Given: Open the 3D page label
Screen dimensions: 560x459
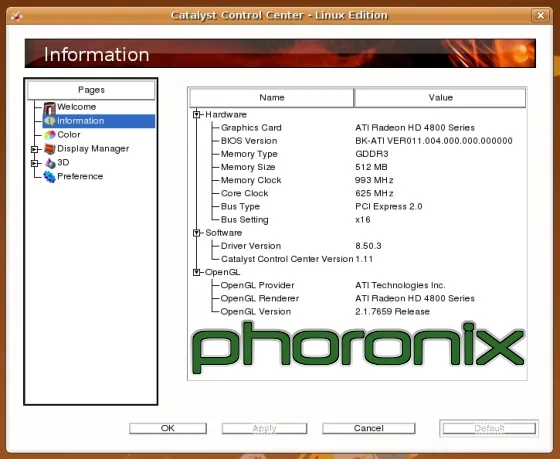Looking at the screenshot, I should [x=63, y=163].
